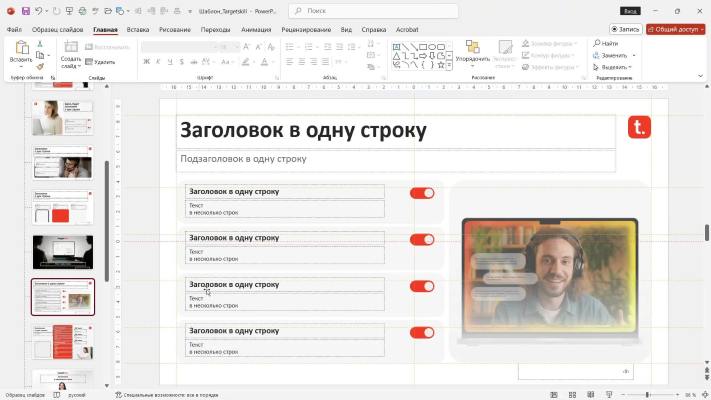Apply bold formatting Ж
The height and width of the screenshot is (400, 711).
tap(146, 62)
